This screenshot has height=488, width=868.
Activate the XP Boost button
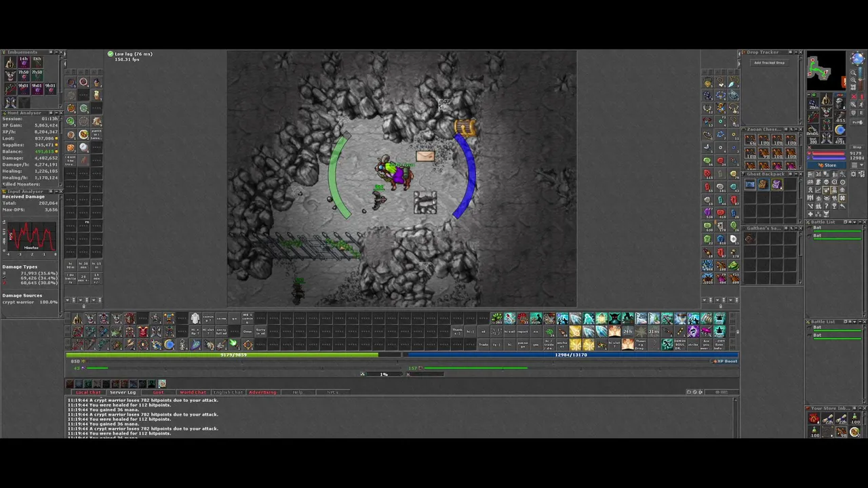(725, 361)
